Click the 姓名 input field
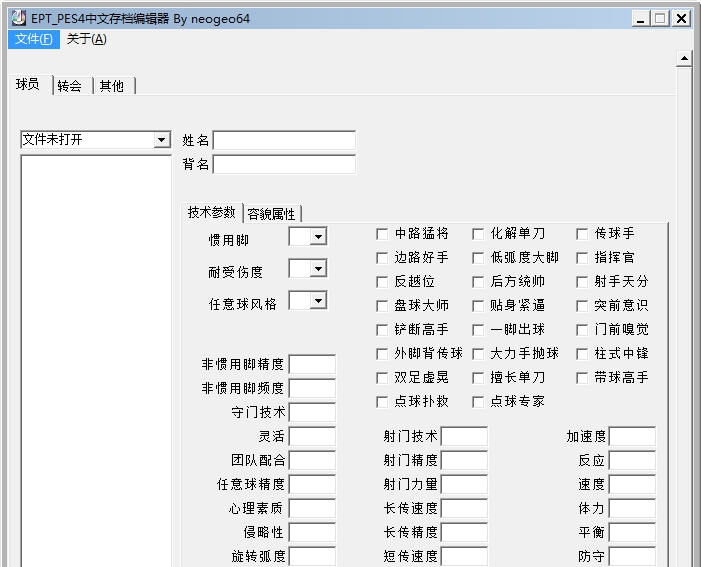This screenshot has height=567, width=701. tap(284, 140)
